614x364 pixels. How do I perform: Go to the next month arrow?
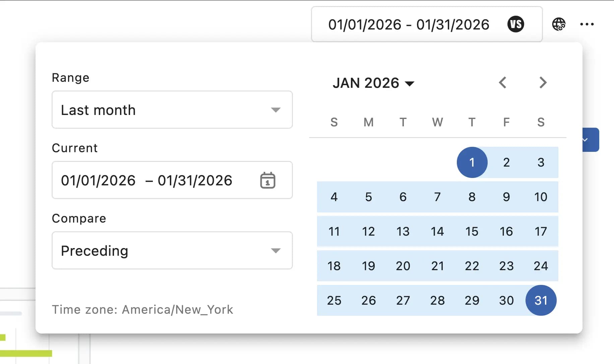(x=543, y=82)
